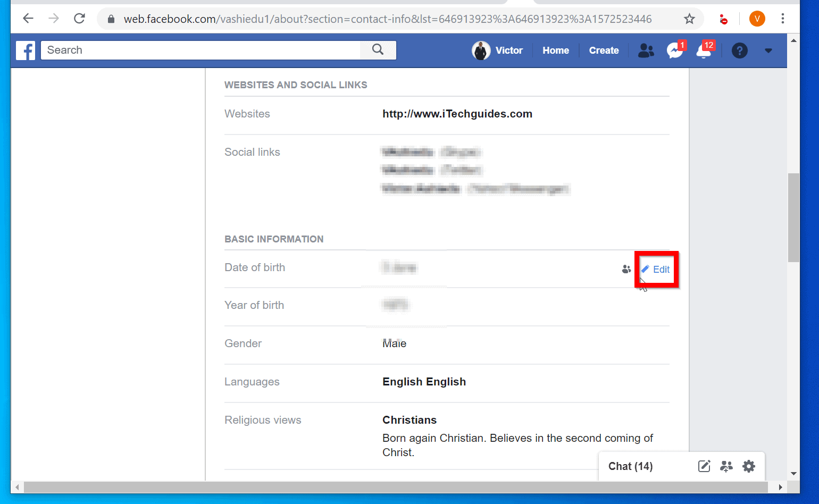819x504 pixels.
Task: Open Chrome's three-dot menu
Action: (783, 18)
